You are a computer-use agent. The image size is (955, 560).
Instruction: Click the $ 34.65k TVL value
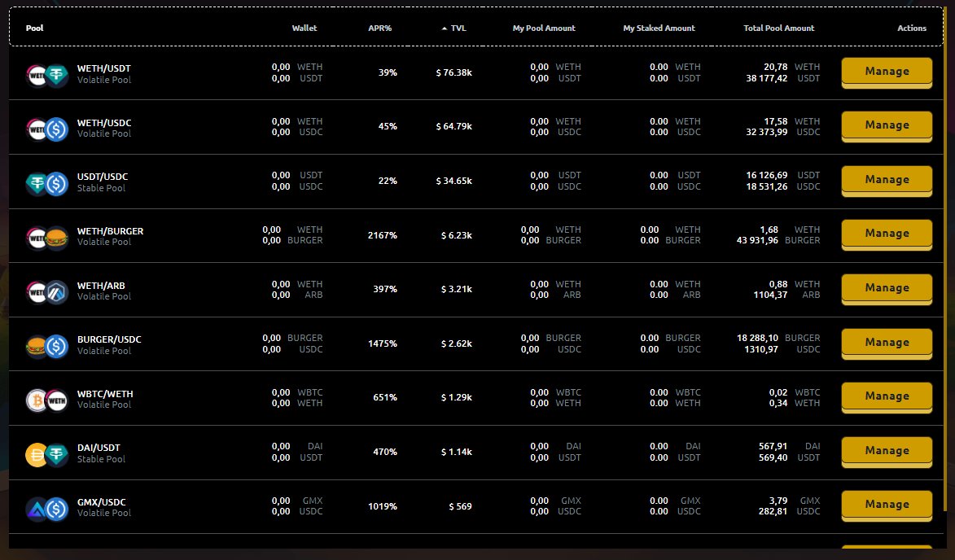click(453, 182)
